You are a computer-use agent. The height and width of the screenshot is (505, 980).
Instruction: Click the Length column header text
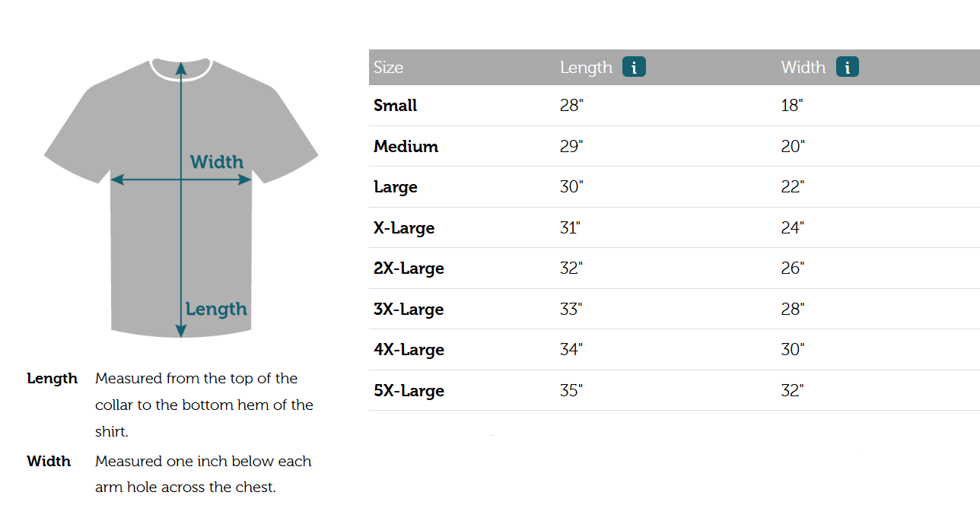coord(586,68)
